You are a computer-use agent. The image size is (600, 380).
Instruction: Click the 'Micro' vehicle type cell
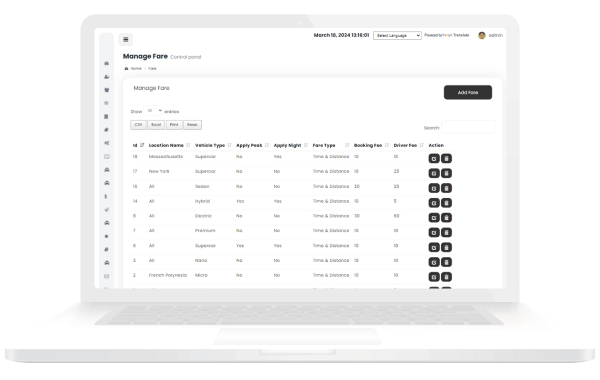[x=201, y=275]
